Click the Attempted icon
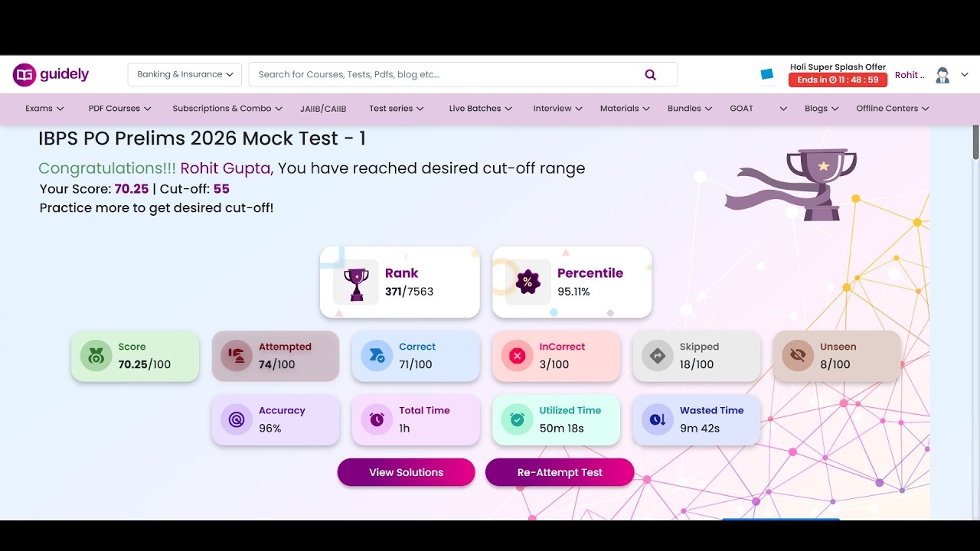Viewport: 980px width, 551px height. pyautogui.click(x=237, y=356)
